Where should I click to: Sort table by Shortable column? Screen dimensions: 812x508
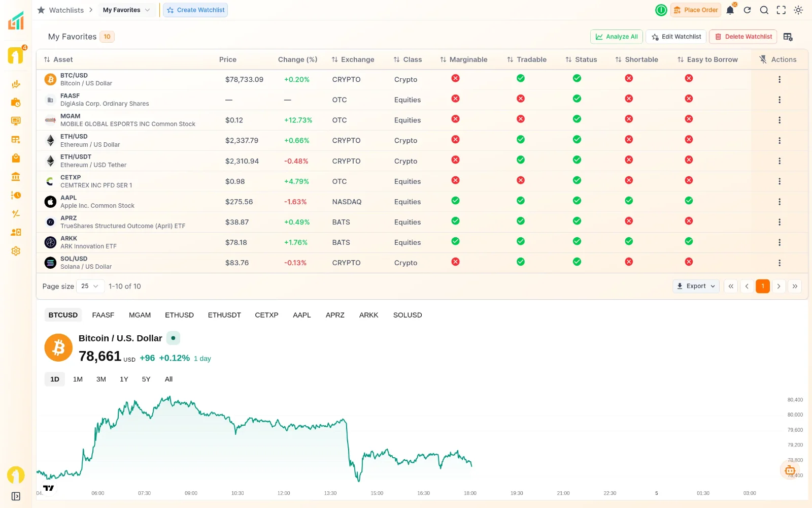636,59
